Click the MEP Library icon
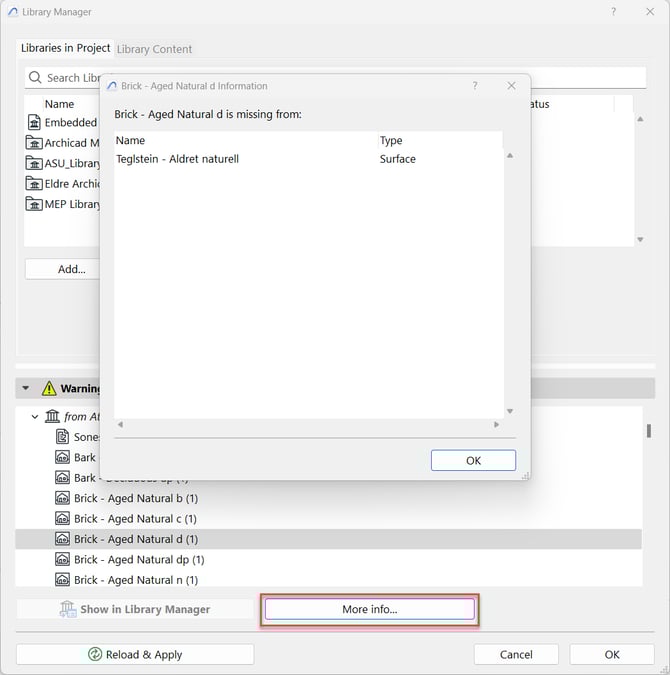 click(34, 204)
